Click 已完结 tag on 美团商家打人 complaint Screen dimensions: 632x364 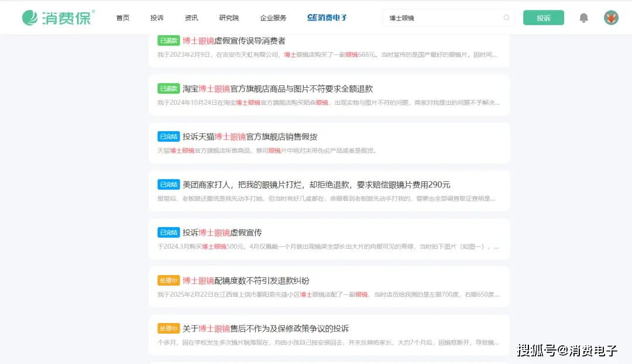pos(169,184)
